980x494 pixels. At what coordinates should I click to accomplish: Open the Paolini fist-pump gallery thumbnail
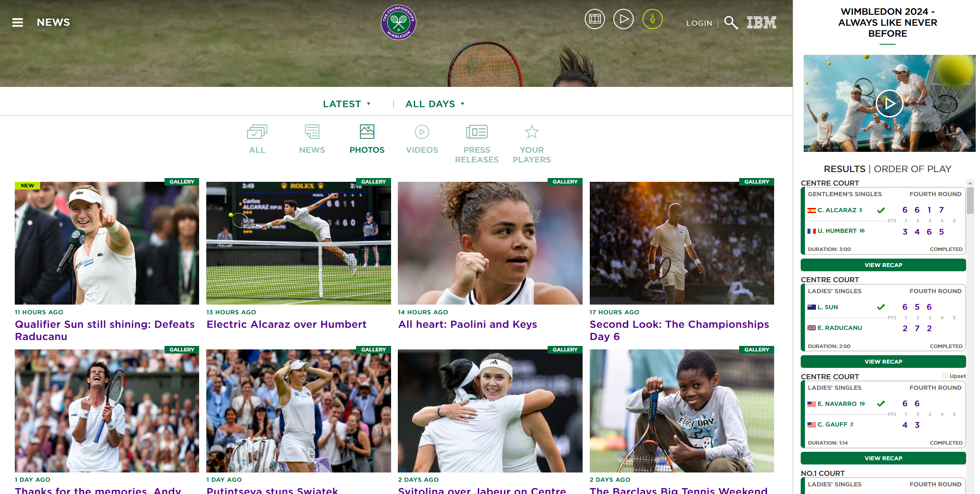pyautogui.click(x=490, y=243)
